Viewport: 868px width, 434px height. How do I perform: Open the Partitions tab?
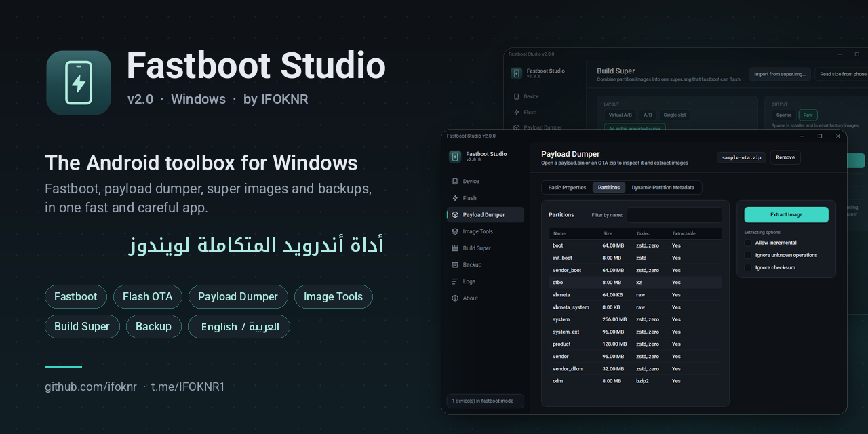coord(609,187)
